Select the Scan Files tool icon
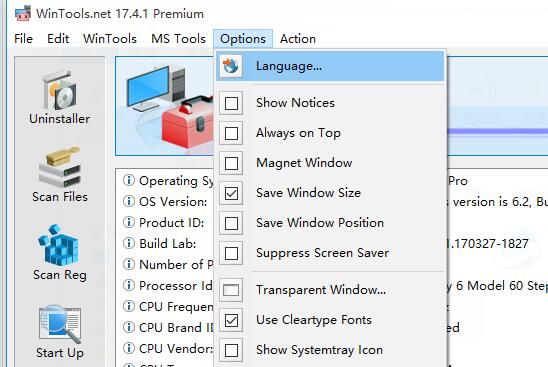 pos(59,167)
